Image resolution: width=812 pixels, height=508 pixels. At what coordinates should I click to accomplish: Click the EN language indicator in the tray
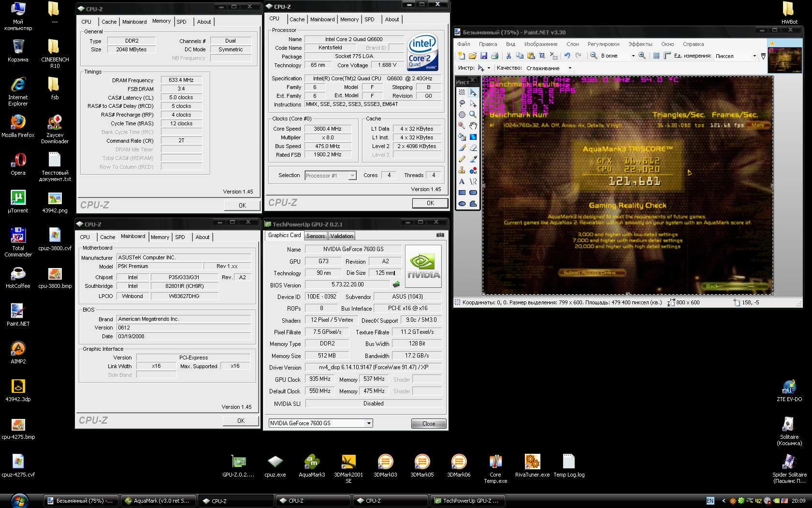pos(710,501)
